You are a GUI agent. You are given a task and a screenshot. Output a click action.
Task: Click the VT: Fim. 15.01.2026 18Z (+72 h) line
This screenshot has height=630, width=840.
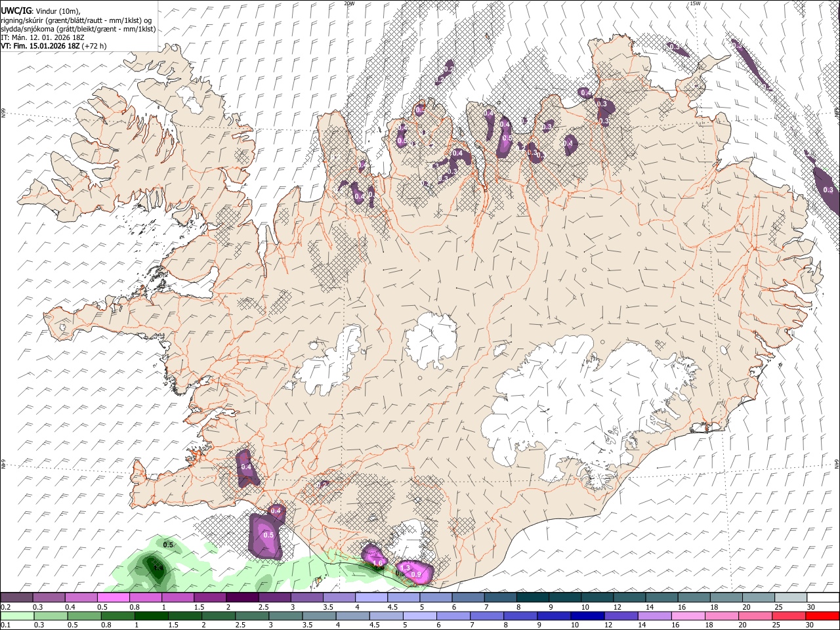[53, 46]
